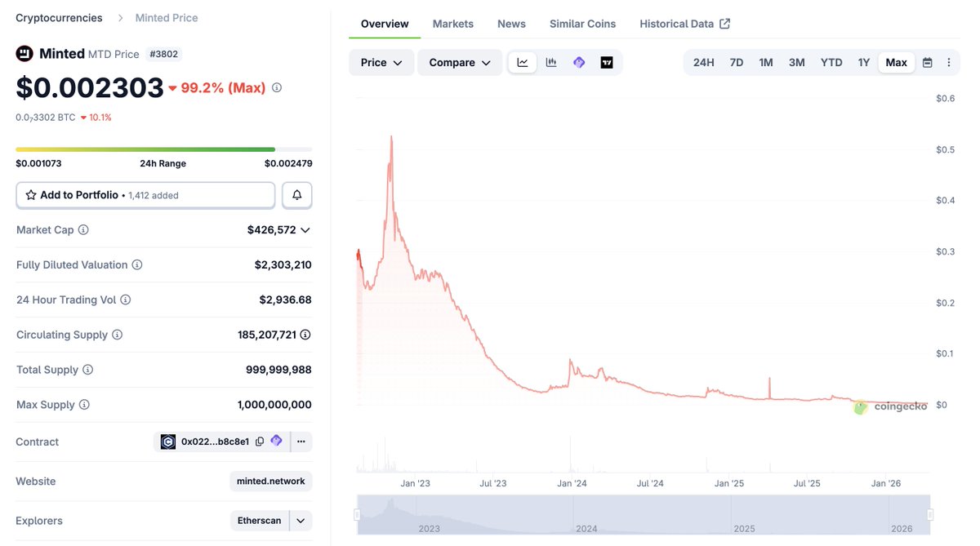Open the News tab
The image size is (980, 546).
pyautogui.click(x=512, y=24)
